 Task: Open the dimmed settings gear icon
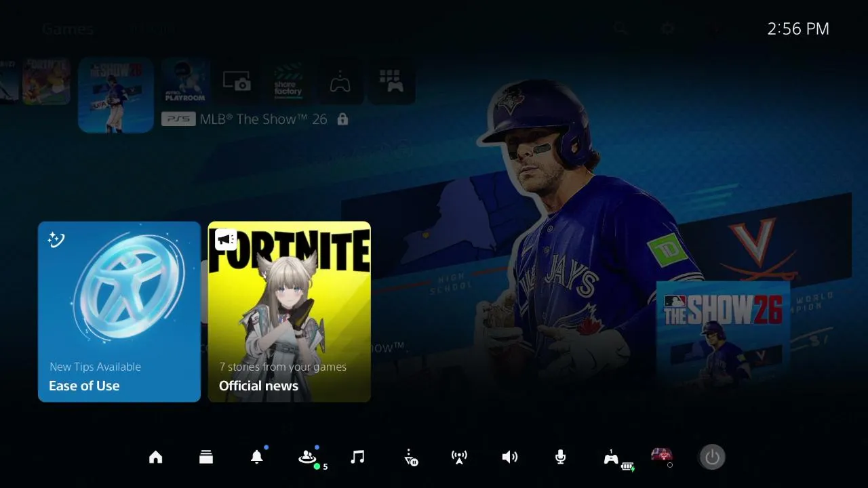tap(668, 28)
